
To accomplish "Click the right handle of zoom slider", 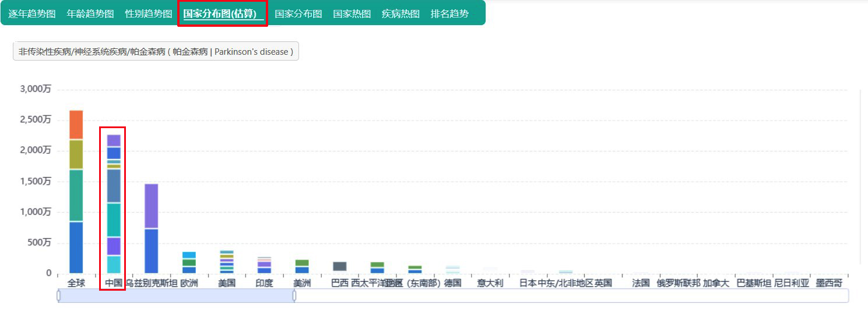I will [294, 296].
